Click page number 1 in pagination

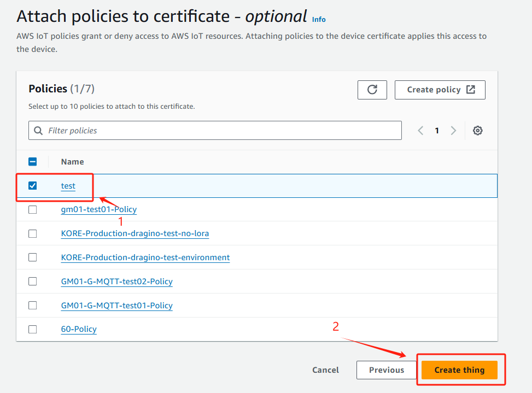pyautogui.click(x=437, y=131)
